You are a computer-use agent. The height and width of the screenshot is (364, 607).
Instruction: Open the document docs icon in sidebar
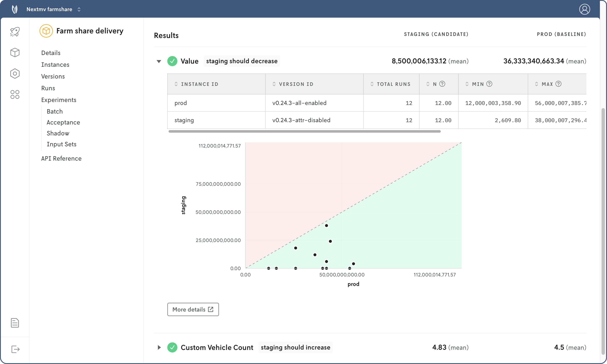coord(15,323)
